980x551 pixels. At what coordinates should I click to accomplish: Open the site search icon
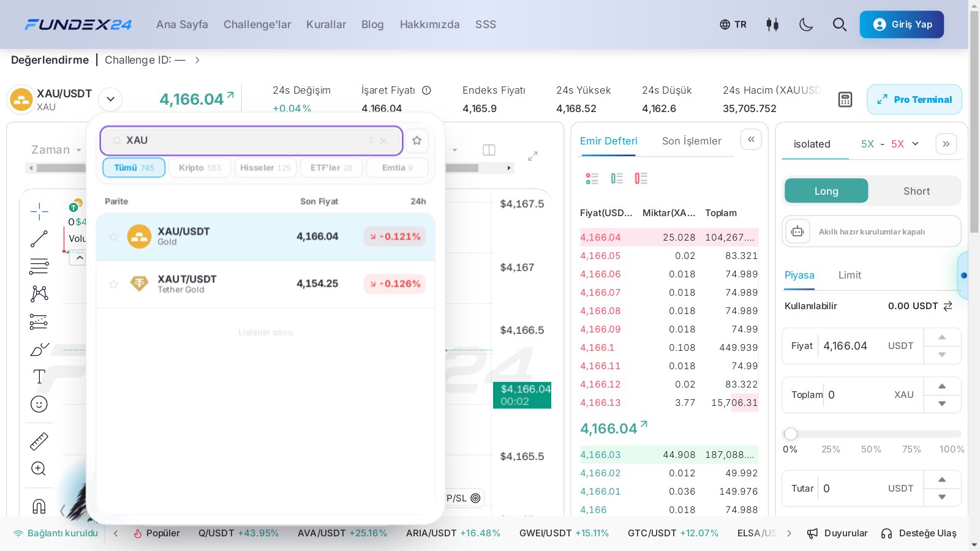pos(840,24)
